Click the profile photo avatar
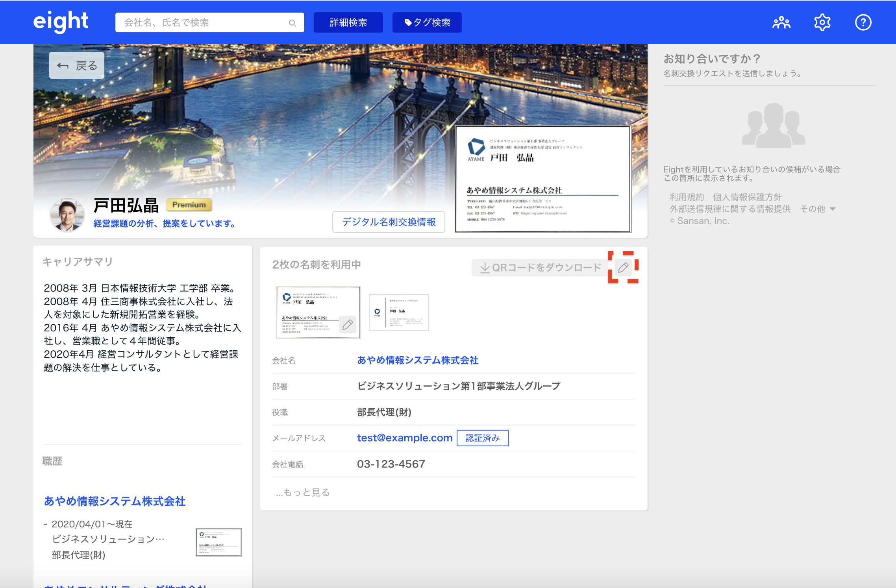Screen dimensions: 896x588 pos(67,215)
